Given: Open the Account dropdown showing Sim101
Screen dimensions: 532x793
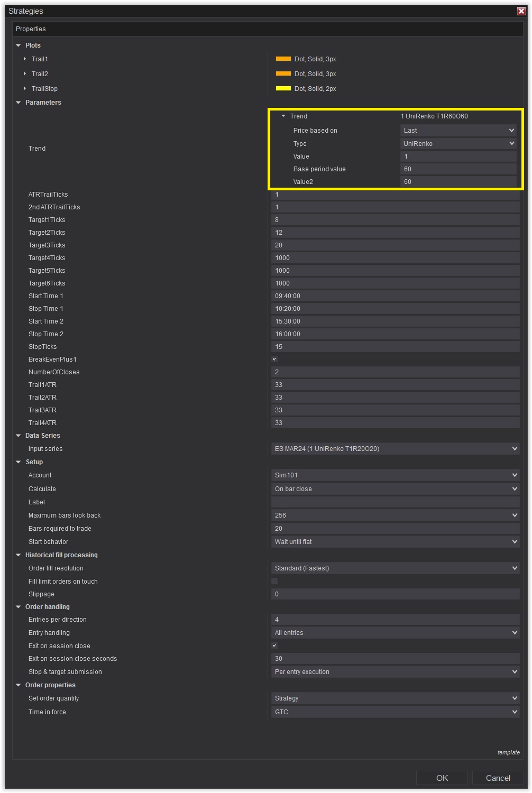Looking at the screenshot, I should tap(395, 475).
